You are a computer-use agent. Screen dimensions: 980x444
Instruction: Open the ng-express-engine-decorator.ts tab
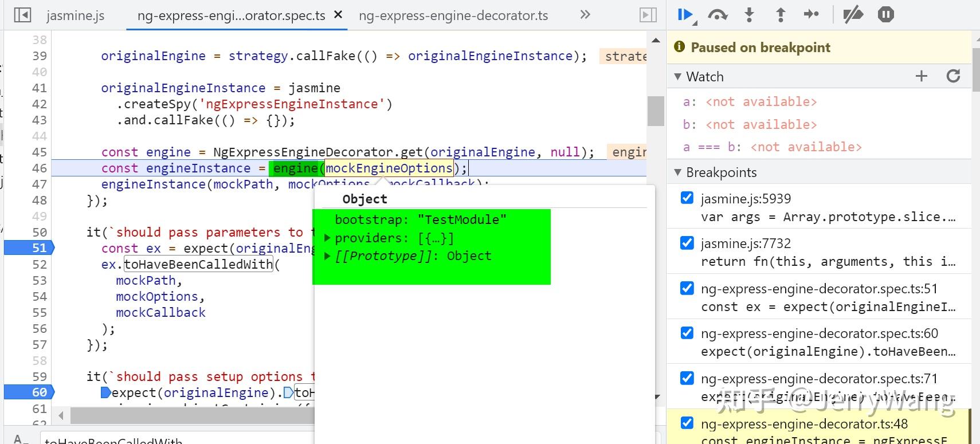coord(453,15)
